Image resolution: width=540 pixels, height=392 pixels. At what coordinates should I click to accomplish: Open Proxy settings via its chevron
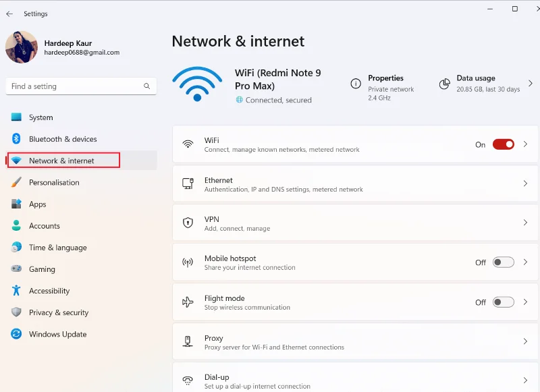click(x=526, y=341)
